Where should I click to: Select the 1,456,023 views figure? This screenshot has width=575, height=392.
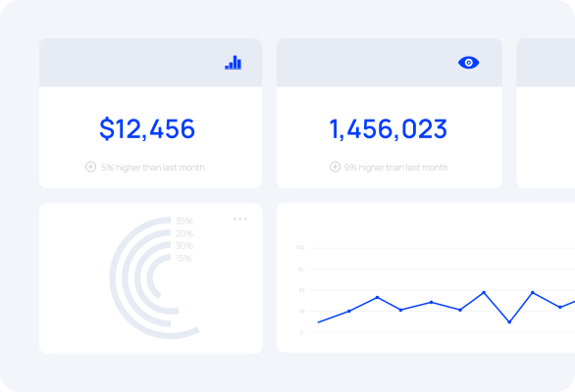pos(388,129)
